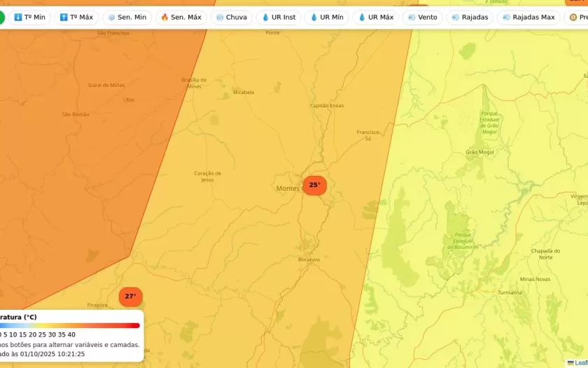Click the Sen. Máx flame icon

(164, 18)
